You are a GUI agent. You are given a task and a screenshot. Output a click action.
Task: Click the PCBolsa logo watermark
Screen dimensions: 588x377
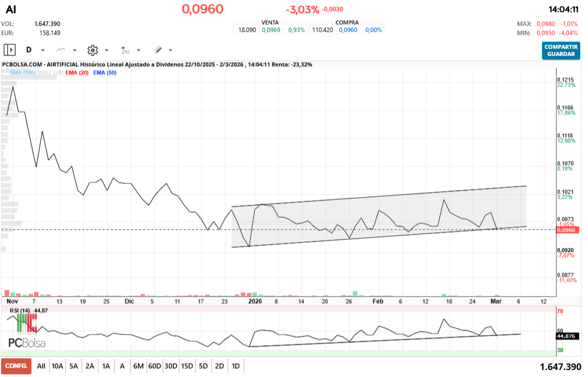click(26, 343)
